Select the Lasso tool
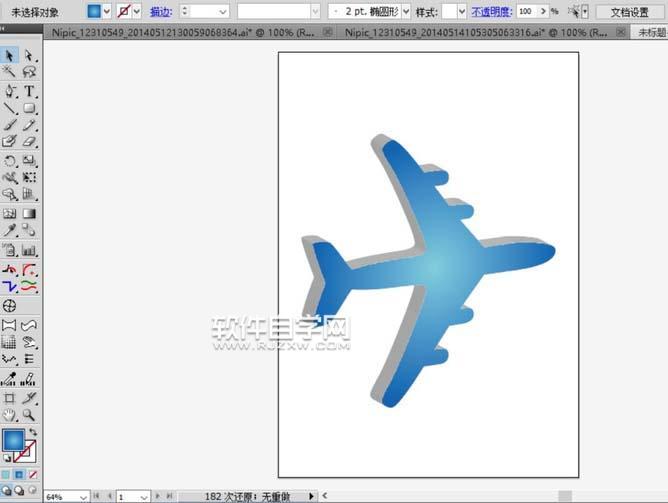This screenshot has height=503, width=668. point(29,72)
